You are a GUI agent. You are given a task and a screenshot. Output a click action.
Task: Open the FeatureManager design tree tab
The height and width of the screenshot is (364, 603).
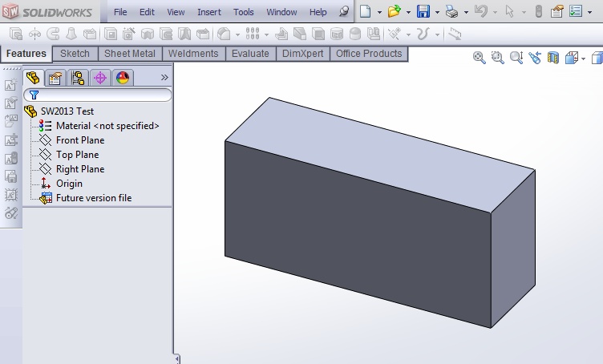coord(33,78)
